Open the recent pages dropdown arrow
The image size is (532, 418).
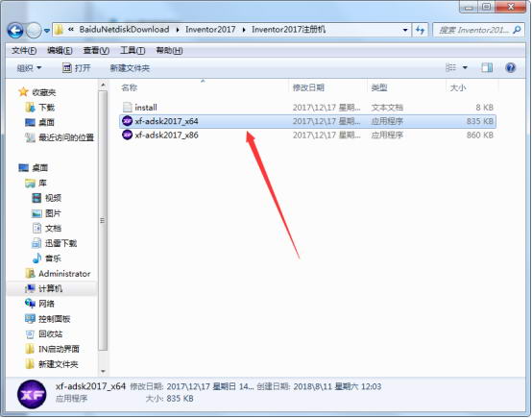tap(47, 31)
